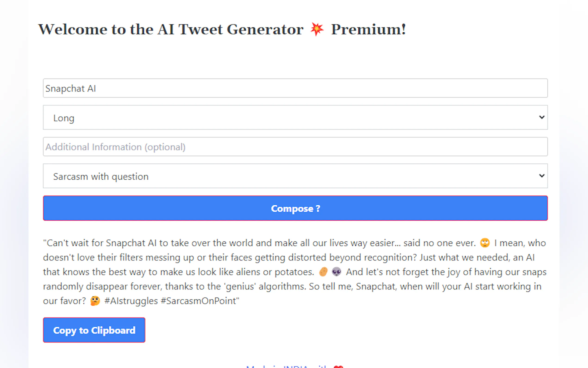Click the Additional Information optional field
This screenshot has height=368, width=588.
[295, 147]
